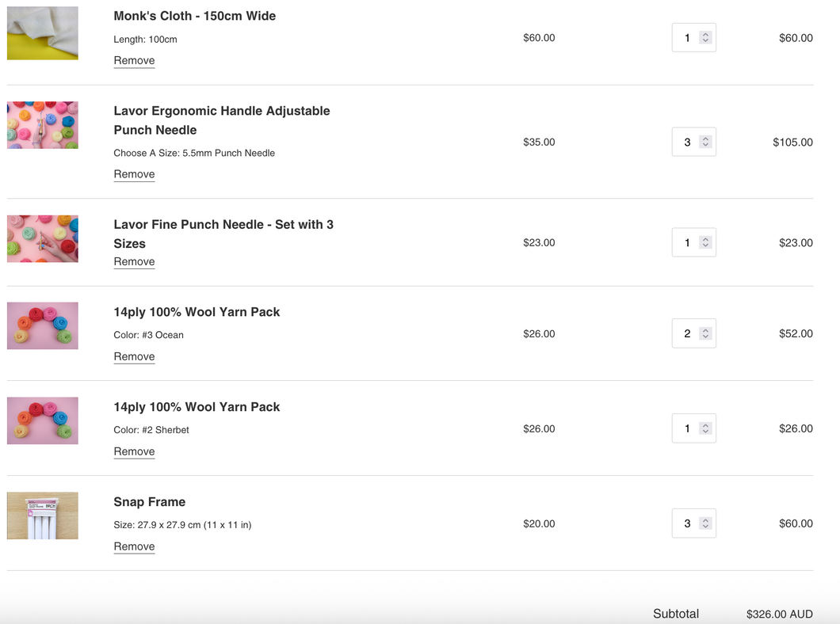Adjust quantity stepper for Snap Frame

[x=705, y=523]
